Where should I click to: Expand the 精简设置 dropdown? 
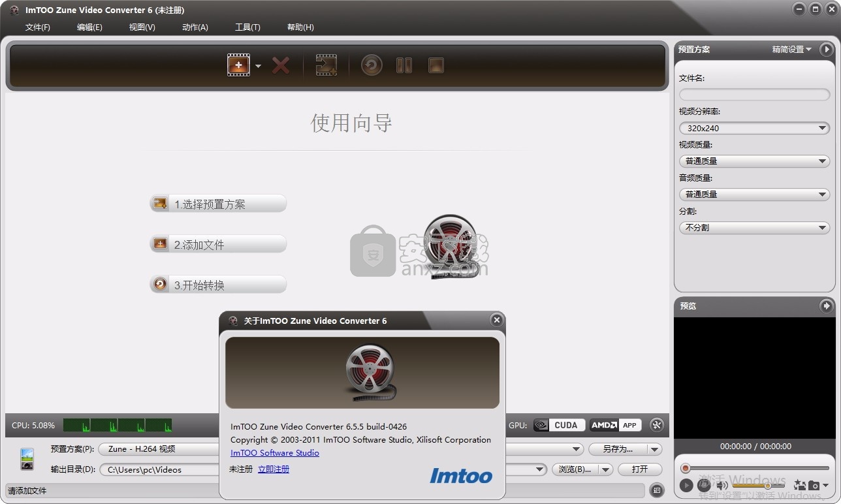(792, 50)
